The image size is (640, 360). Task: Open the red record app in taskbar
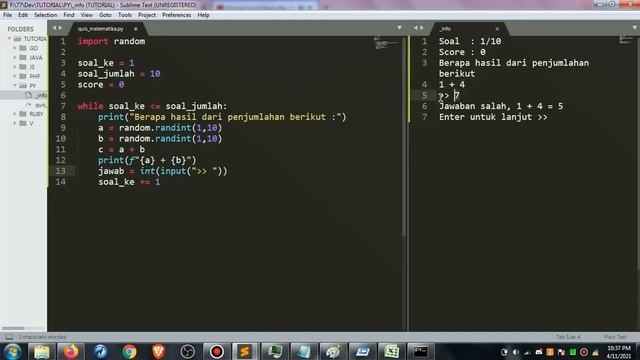(x=217, y=351)
